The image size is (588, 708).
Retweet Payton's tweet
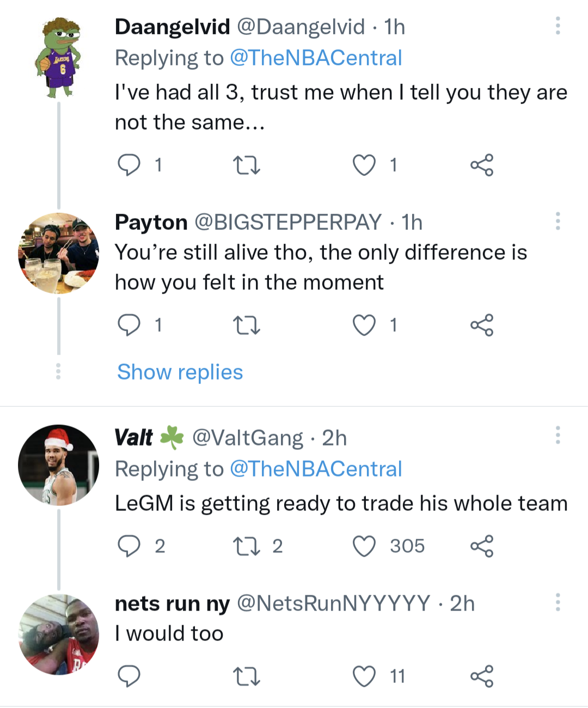(246, 325)
